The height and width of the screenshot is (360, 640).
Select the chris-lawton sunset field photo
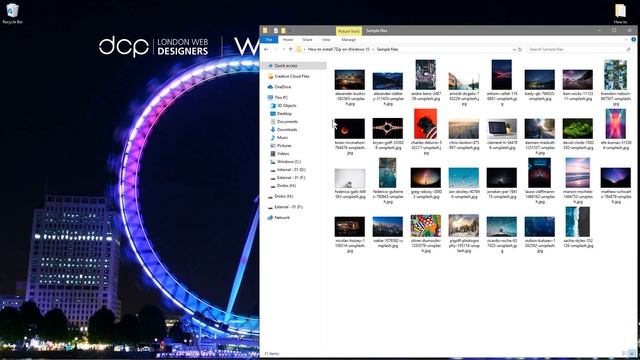(x=464, y=129)
